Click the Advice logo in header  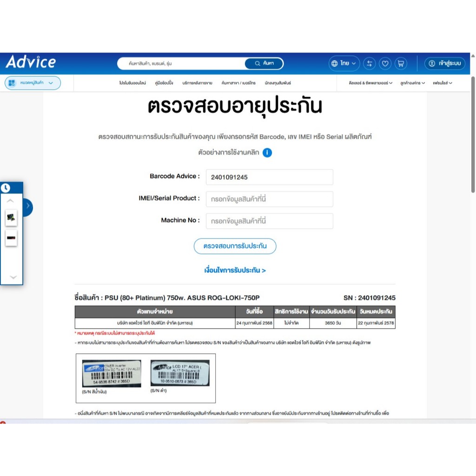click(x=31, y=62)
